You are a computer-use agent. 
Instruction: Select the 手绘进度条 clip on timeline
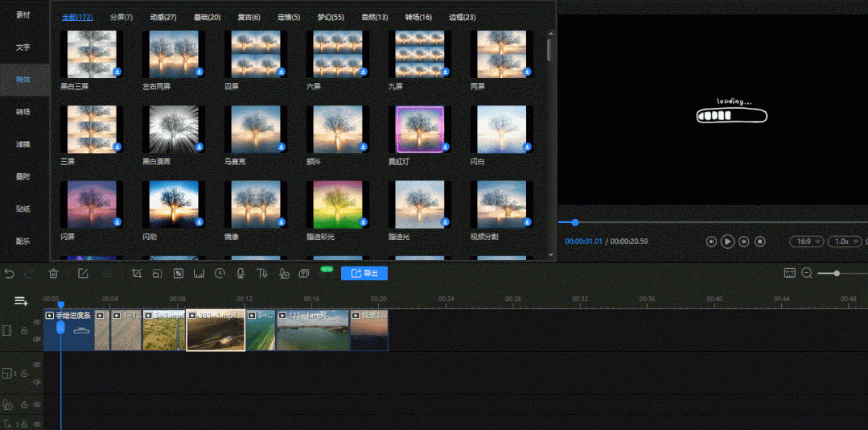click(68, 330)
